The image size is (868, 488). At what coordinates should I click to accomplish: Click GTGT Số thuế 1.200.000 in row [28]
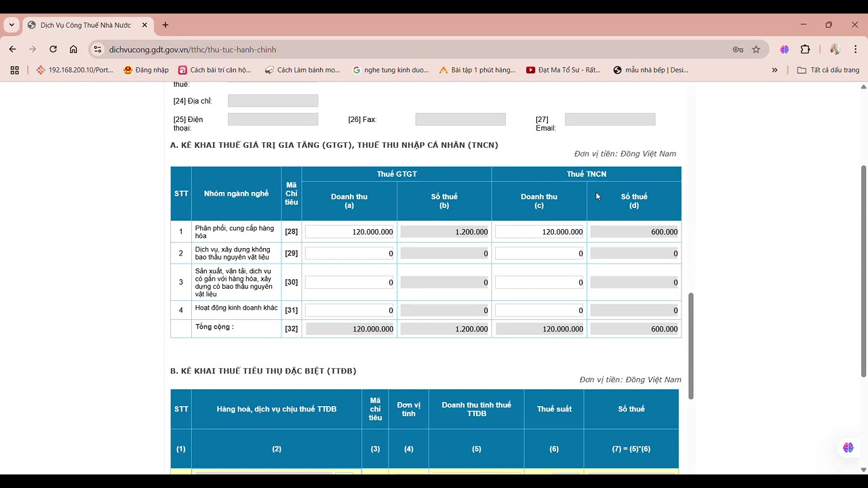(444, 232)
